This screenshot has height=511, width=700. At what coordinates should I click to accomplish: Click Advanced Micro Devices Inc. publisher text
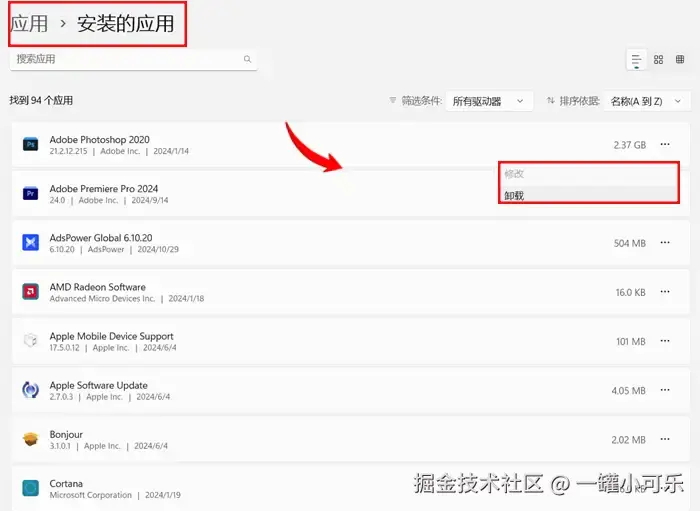102,299
